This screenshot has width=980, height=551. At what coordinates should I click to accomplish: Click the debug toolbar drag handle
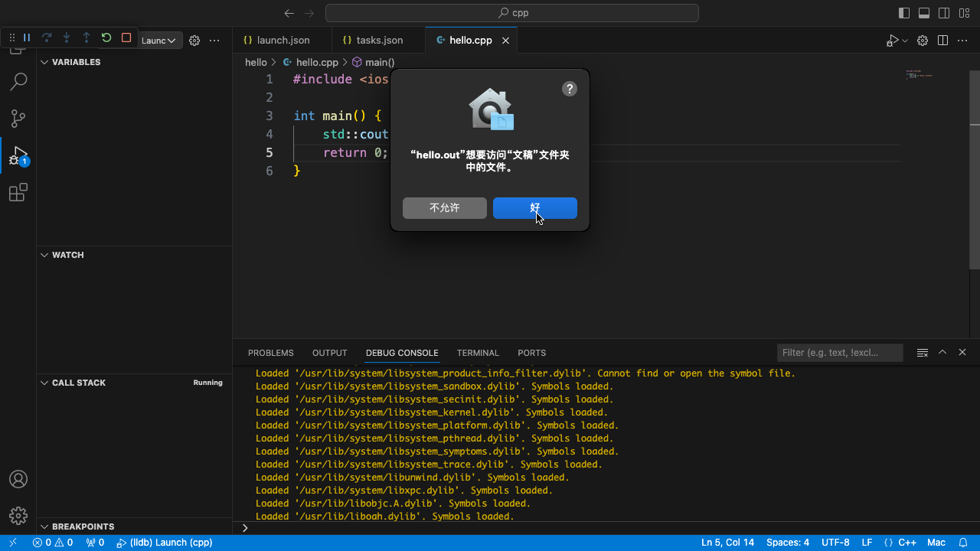11,37
